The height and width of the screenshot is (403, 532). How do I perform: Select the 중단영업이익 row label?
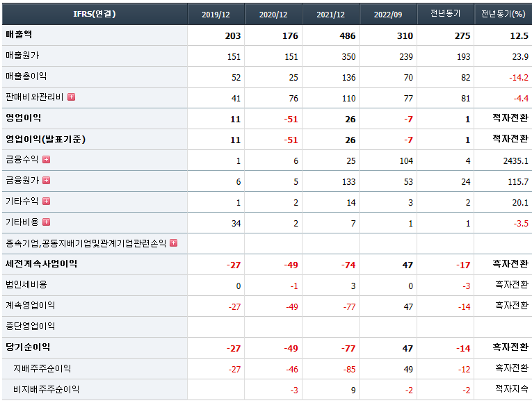[x=30, y=327]
